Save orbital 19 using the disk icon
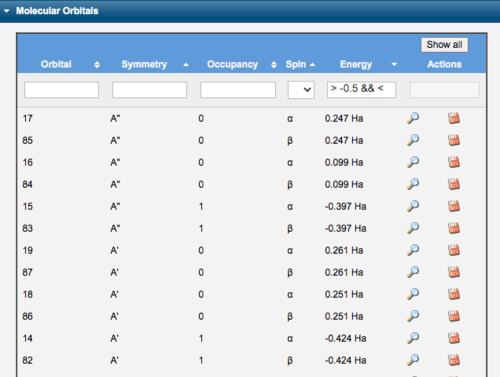 point(454,250)
